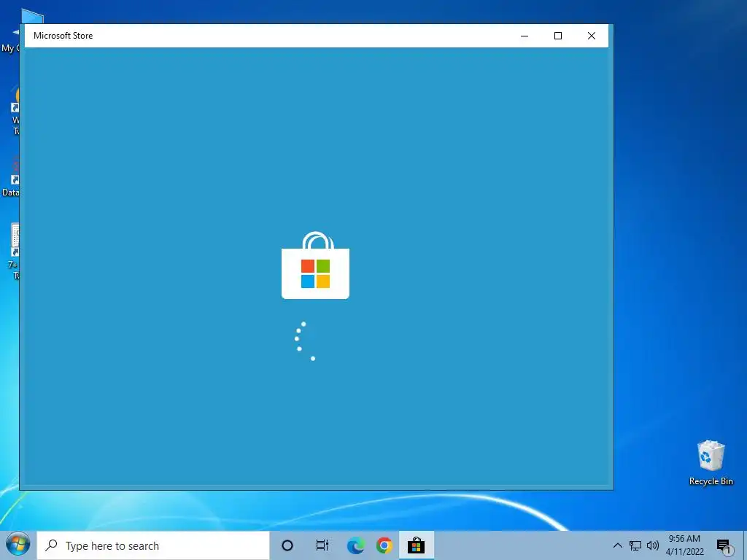Image resolution: width=747 pixels, height=560 pixels.
Task: Select the Microsoft Store taskbar icon
Action: click(416, 545)
